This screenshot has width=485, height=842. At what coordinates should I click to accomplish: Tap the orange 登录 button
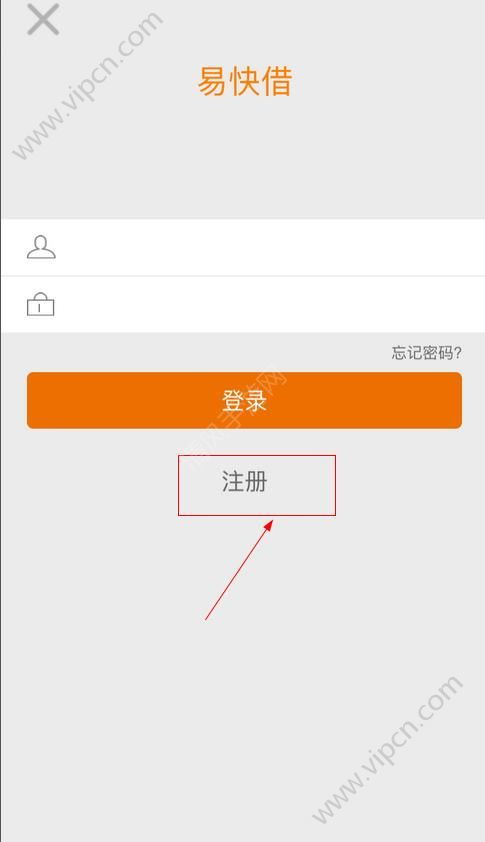click(x=244, y=401)
